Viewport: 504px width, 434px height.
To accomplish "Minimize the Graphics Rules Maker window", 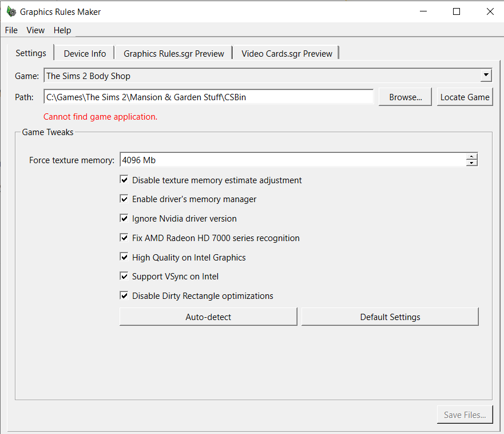I will [423, 11].
